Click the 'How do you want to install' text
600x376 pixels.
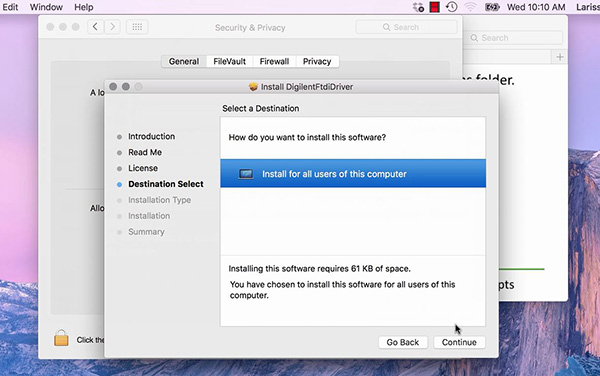point(307,137)
